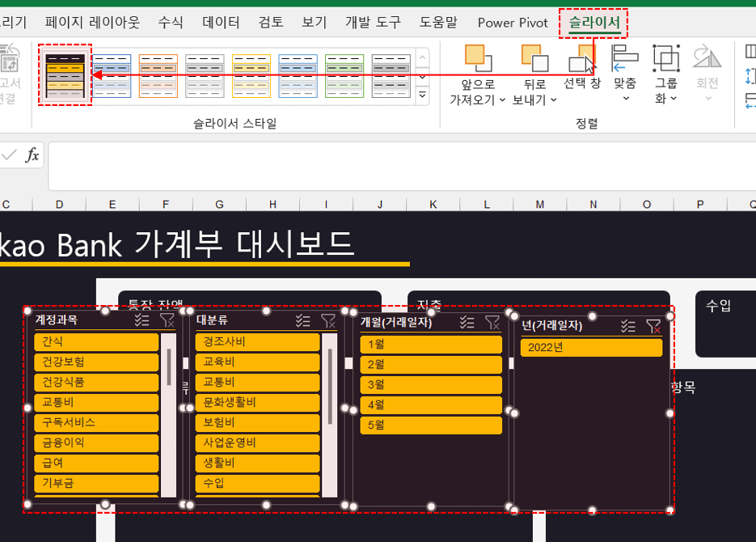
Task: Apply the light orange slicer style
Action: click(x=158, y=76)
